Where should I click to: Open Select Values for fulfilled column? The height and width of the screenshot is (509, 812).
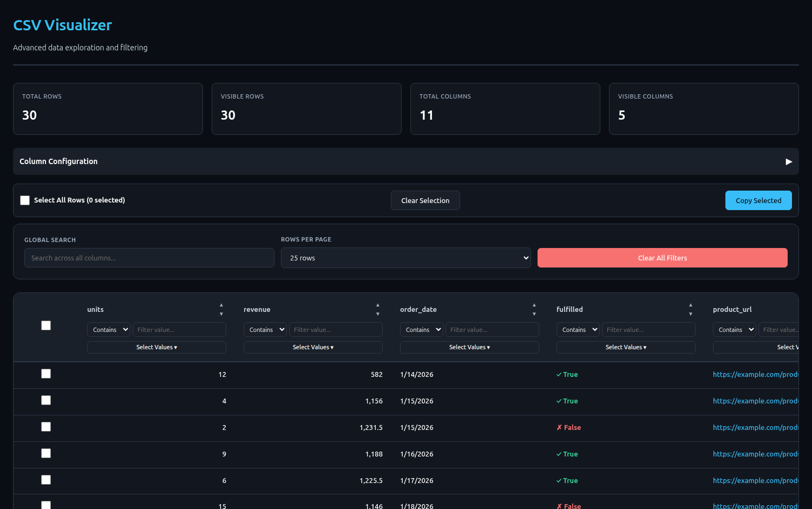tap(626, 347)
